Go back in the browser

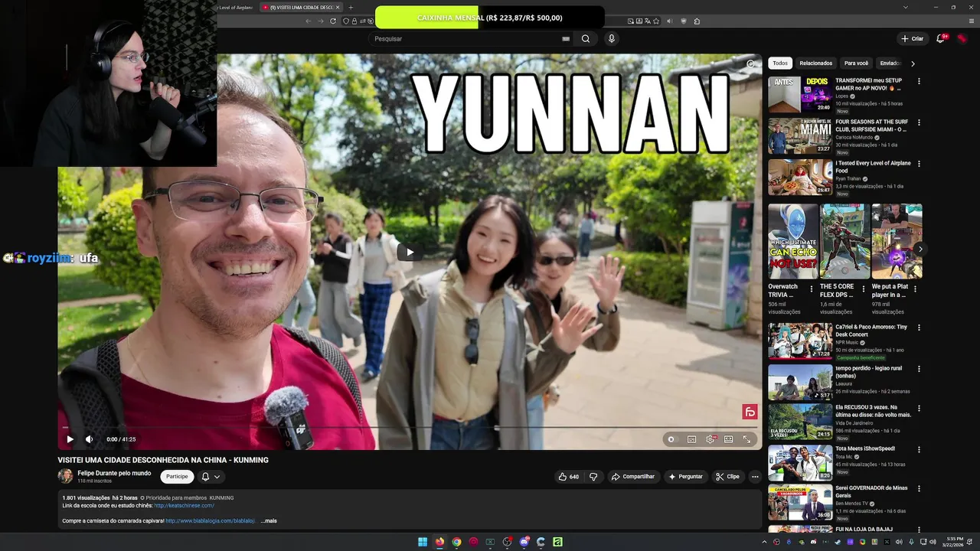pos(309,21)
